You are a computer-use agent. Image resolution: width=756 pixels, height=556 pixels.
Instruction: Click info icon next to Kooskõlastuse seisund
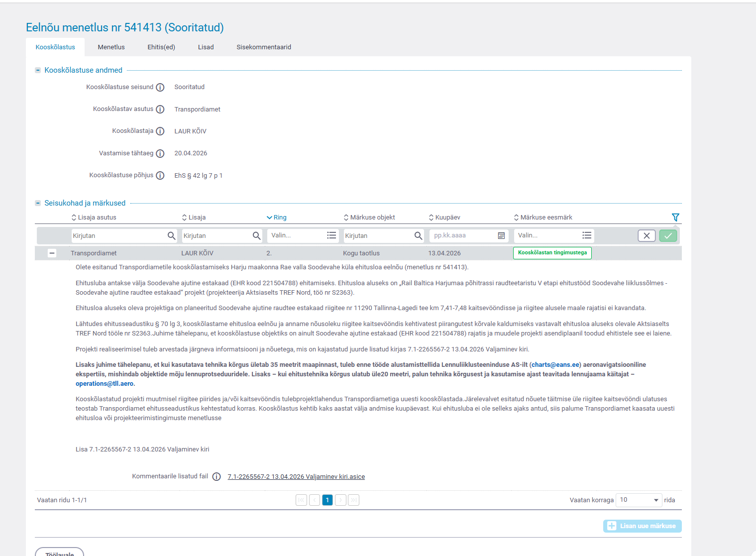coord(160,88)
